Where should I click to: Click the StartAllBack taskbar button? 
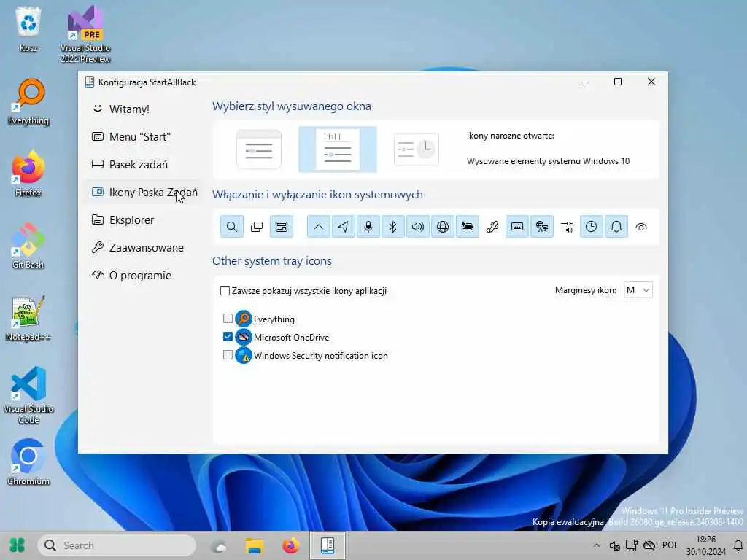click(x=328, y=545)
